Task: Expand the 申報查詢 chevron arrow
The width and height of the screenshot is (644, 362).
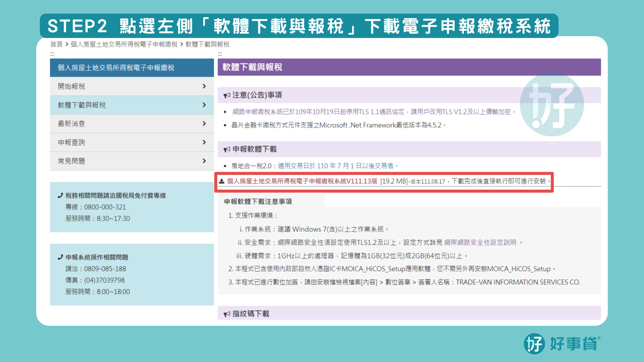Action: (x=204, y=142)
